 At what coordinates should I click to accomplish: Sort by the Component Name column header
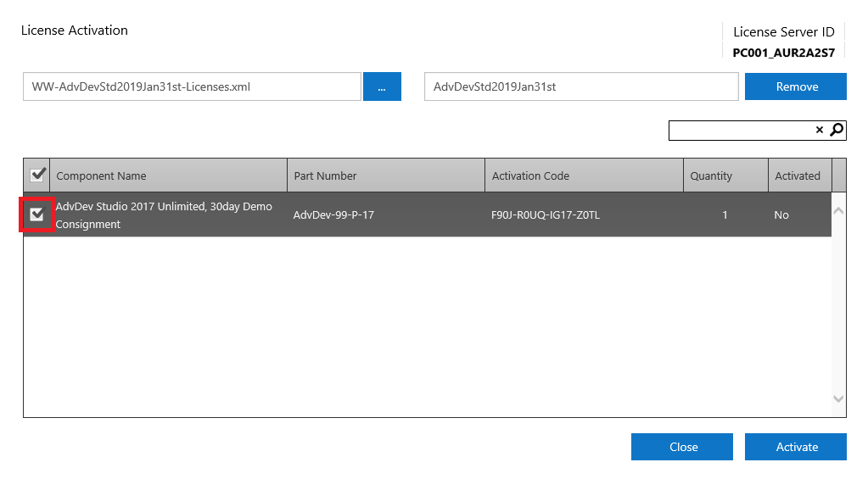point(168,175)
